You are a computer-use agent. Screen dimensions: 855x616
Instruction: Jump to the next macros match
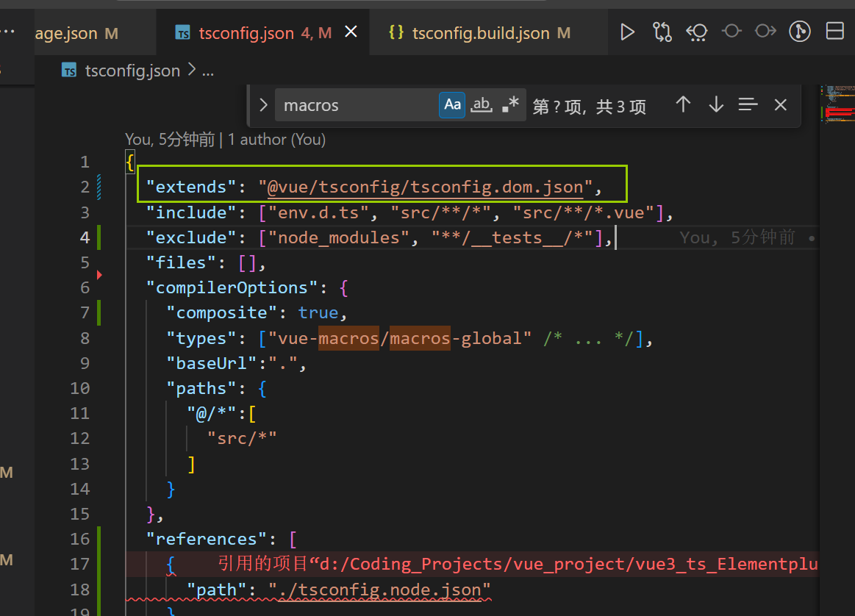pos(715,105)
